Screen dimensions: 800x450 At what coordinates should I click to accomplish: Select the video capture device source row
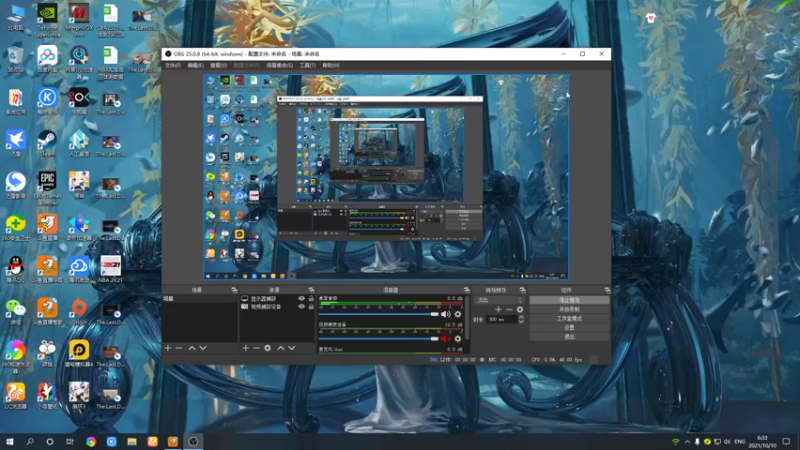coord(277,307)
